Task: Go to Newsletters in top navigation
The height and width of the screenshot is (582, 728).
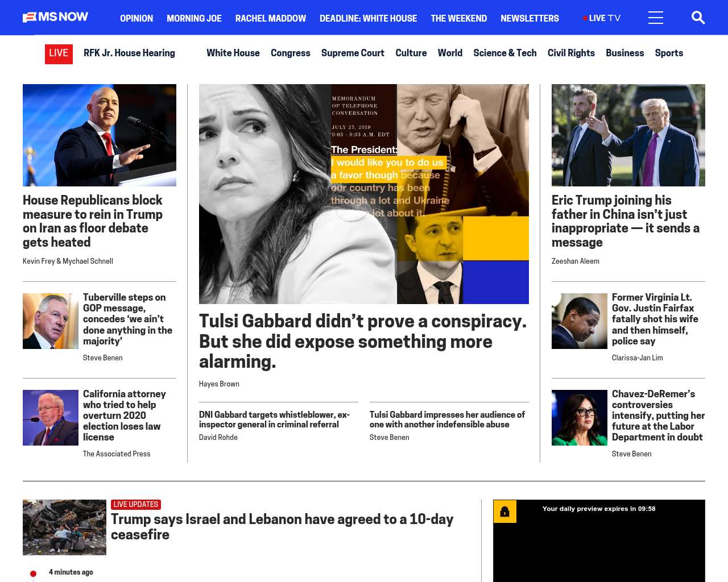Action: (x=530, y=18)
